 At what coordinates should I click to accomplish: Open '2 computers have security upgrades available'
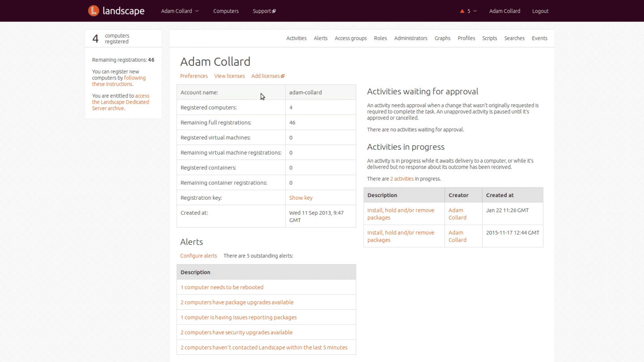pyautogui.click(x=237, y=333)
